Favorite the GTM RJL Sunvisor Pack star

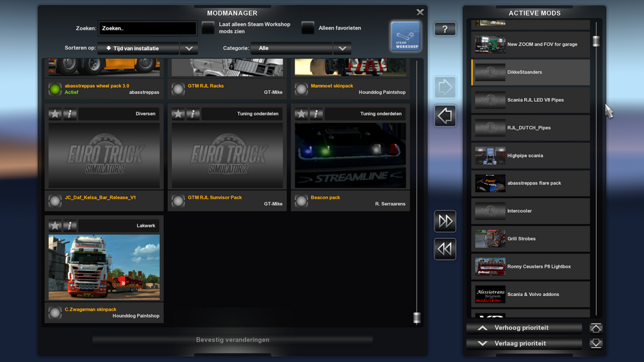[178, 113]
